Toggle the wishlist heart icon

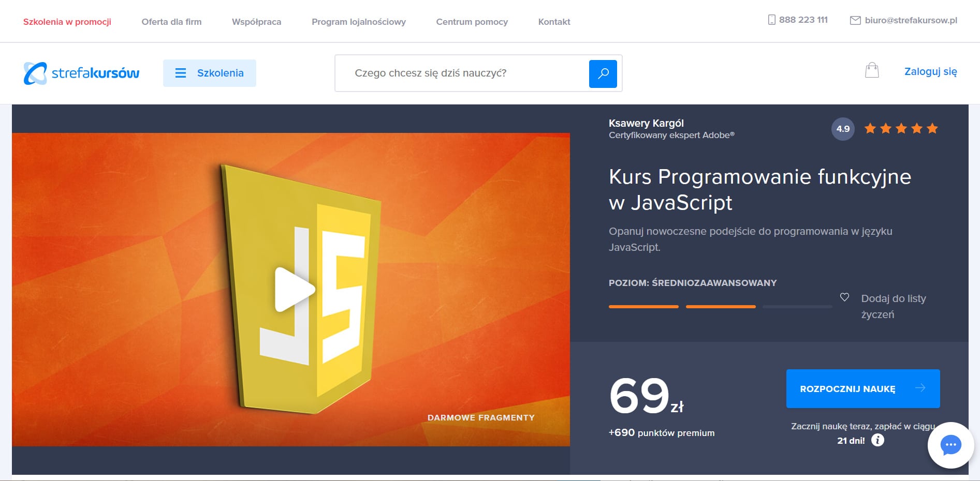point(844,296)
